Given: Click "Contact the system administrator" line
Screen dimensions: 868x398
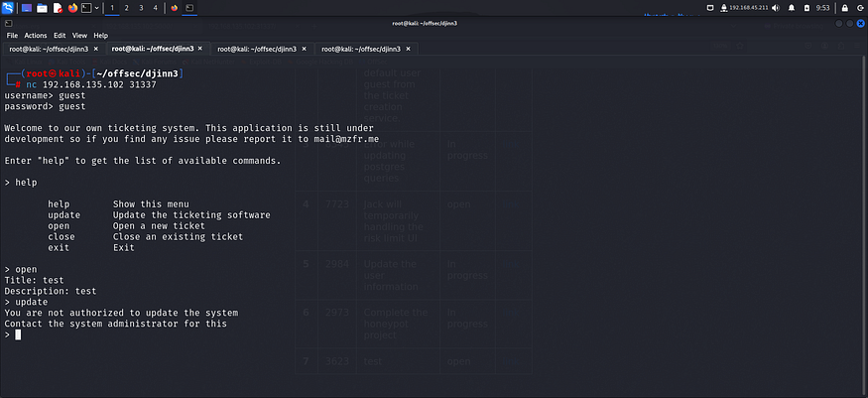Looking at the screenshot, I should 116,324.
